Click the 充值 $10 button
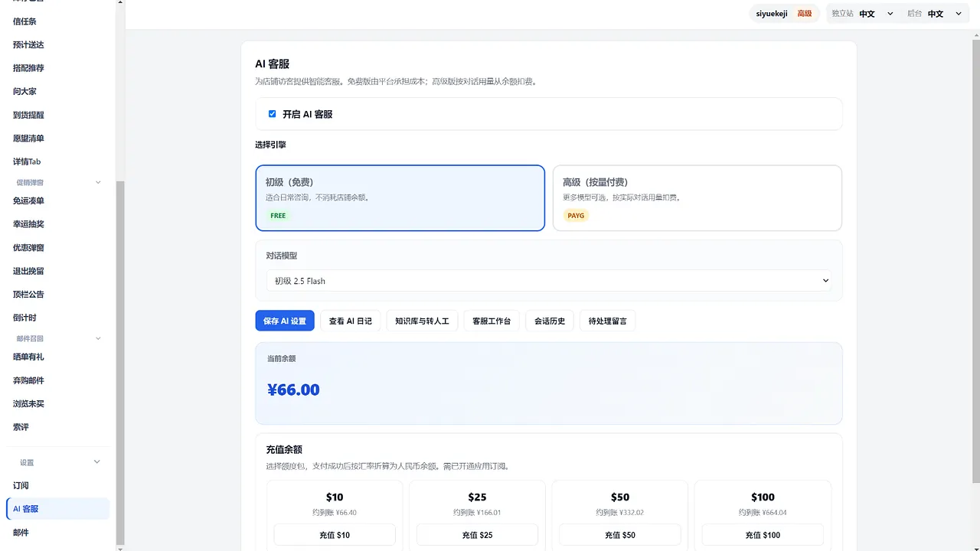Viewport: 980px width, 551px height. click(x=335, y=535)
